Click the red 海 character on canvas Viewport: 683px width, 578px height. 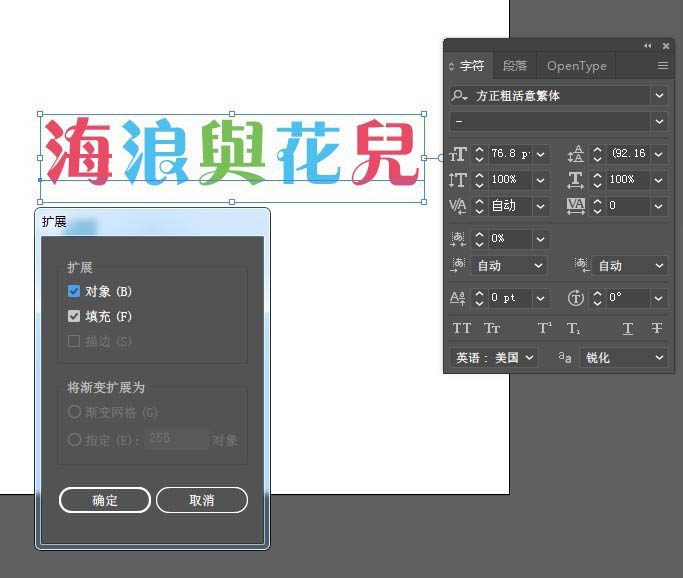click(x=78, y=150)
